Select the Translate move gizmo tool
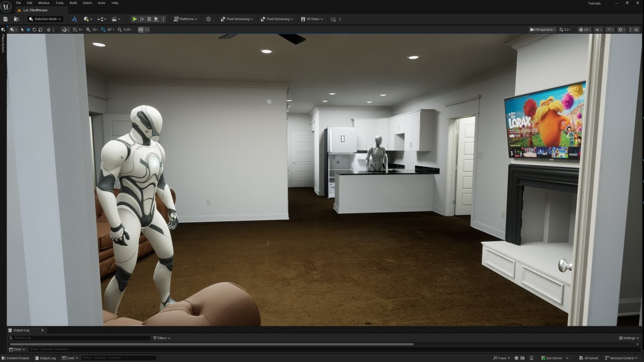This screenshot has width=644, height=362. click(28, 30)
